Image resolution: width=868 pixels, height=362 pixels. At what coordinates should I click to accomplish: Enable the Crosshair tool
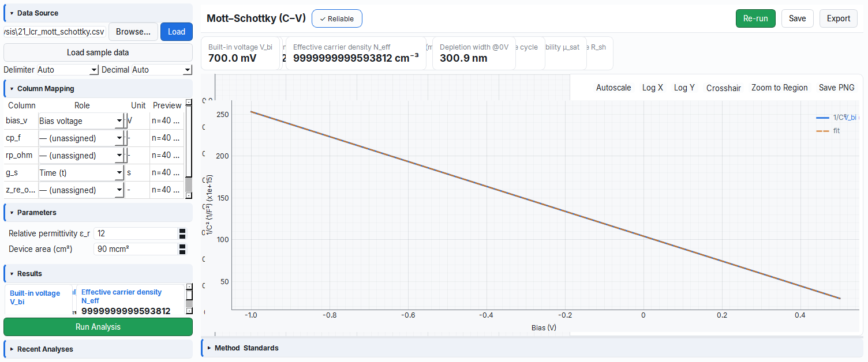click(x=724, y=88)
